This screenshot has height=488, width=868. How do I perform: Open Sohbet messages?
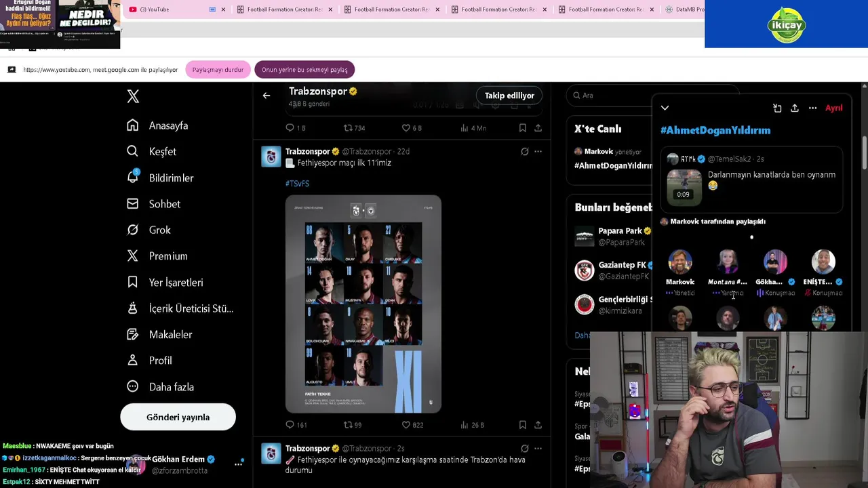[154, 203]
